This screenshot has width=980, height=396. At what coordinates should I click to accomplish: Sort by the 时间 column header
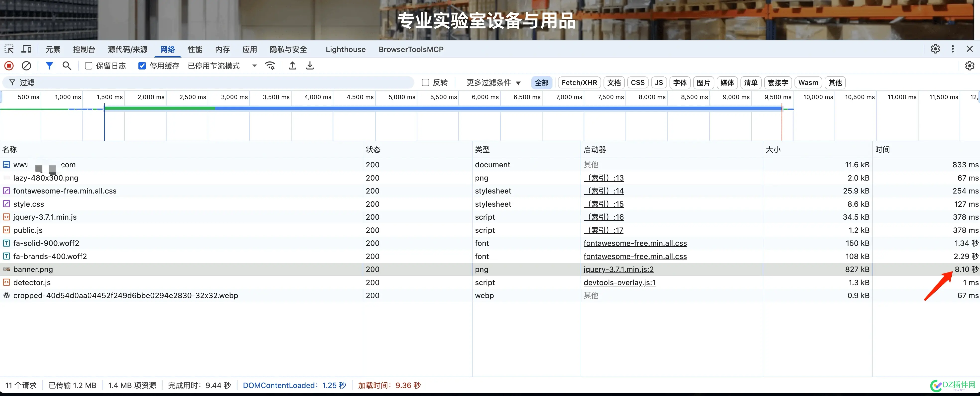(x=926, y=149)
